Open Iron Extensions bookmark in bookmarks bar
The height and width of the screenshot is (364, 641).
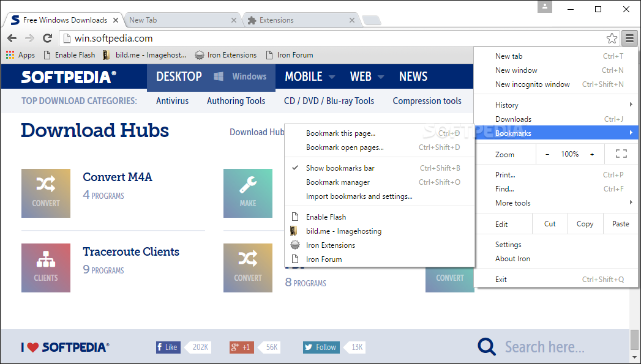click(226, 55)
